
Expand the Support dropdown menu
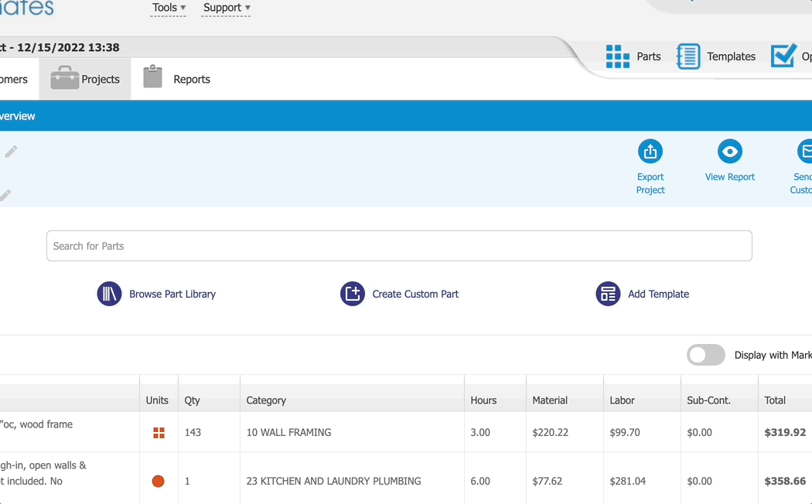pyautogui.click(x=227, y=8)
